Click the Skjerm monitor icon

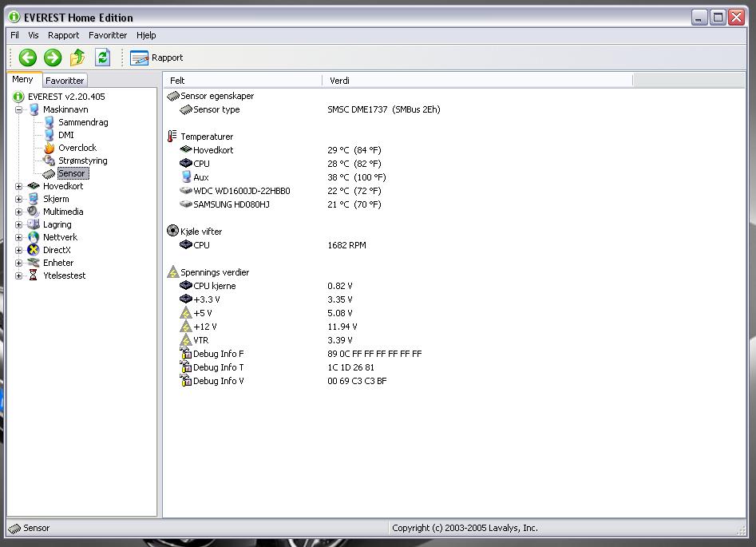click(34, 199)
